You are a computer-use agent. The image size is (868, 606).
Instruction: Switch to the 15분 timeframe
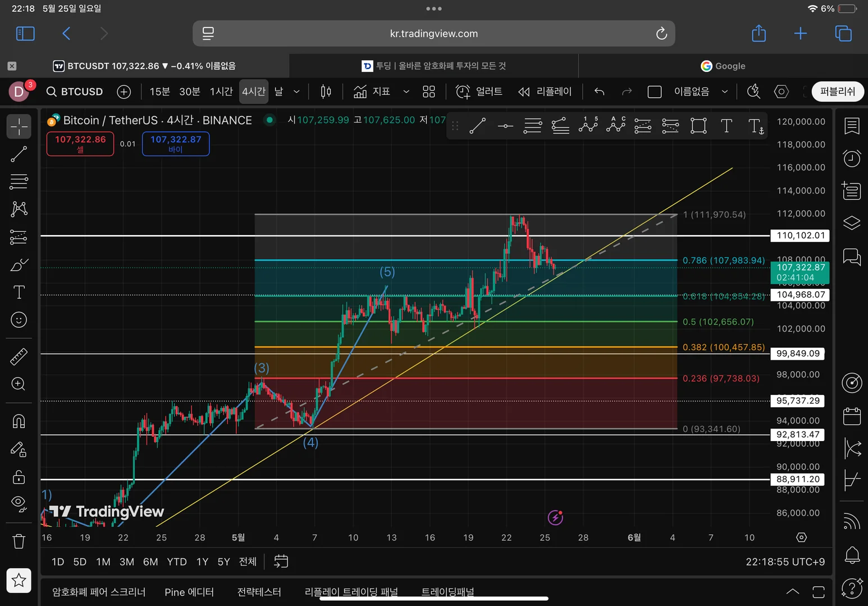(x=159, y=91)
